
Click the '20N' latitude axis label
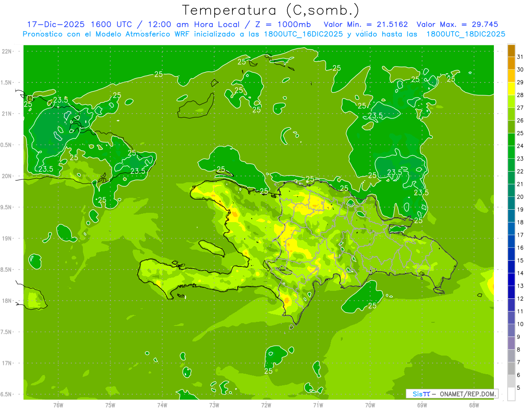(8, 176)
